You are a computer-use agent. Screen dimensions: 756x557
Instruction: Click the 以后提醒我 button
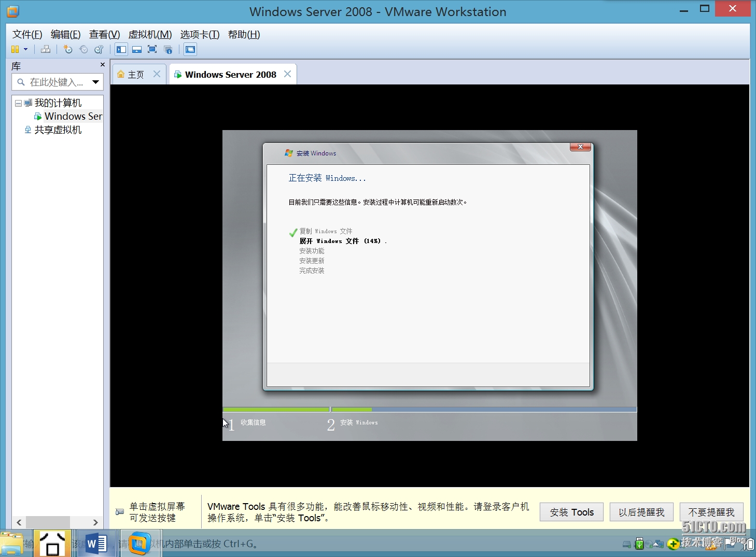(x=641, y=512)
